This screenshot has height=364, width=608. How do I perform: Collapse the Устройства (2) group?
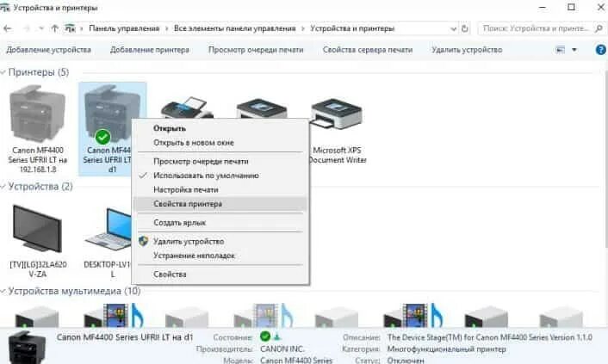3,187
